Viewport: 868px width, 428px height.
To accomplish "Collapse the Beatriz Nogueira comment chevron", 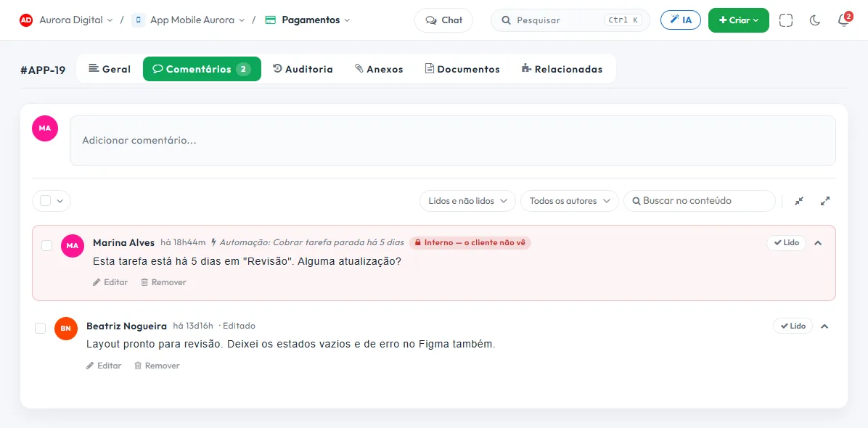I will (x=824, y=326).
